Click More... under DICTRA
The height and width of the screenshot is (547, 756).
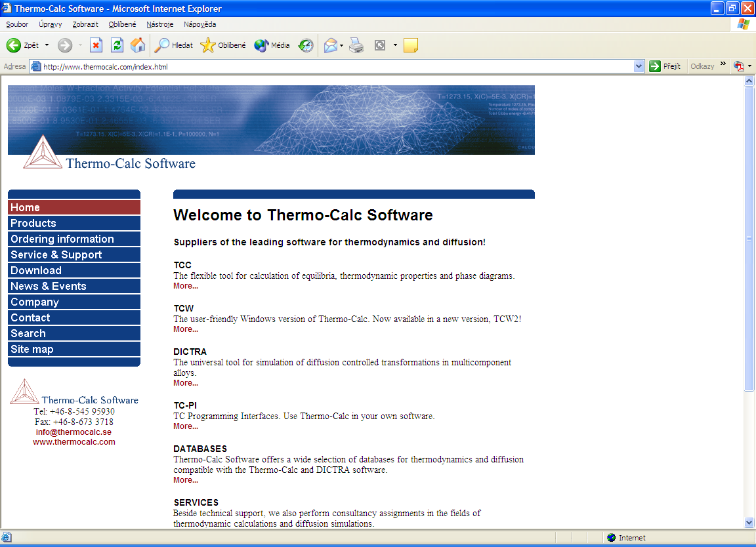point(186,382)
